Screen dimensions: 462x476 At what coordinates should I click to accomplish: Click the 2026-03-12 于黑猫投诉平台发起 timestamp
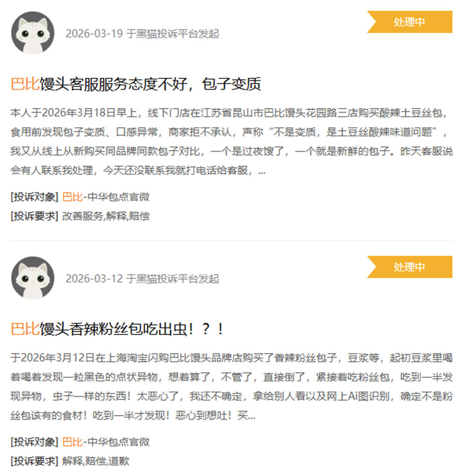[x=142, y=279]
